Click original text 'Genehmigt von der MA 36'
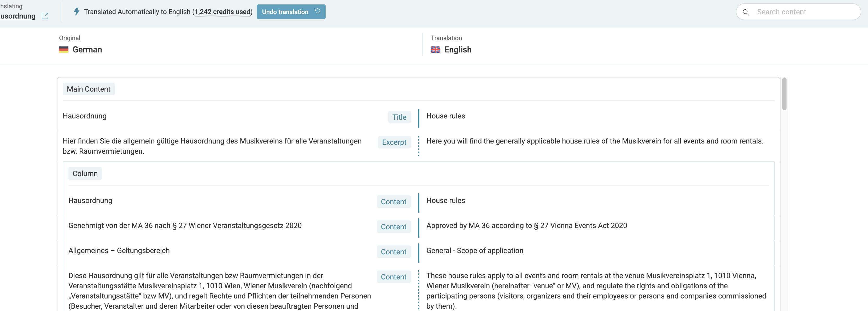This screenshot has width=868, height=311. click(x=185, y=225)
